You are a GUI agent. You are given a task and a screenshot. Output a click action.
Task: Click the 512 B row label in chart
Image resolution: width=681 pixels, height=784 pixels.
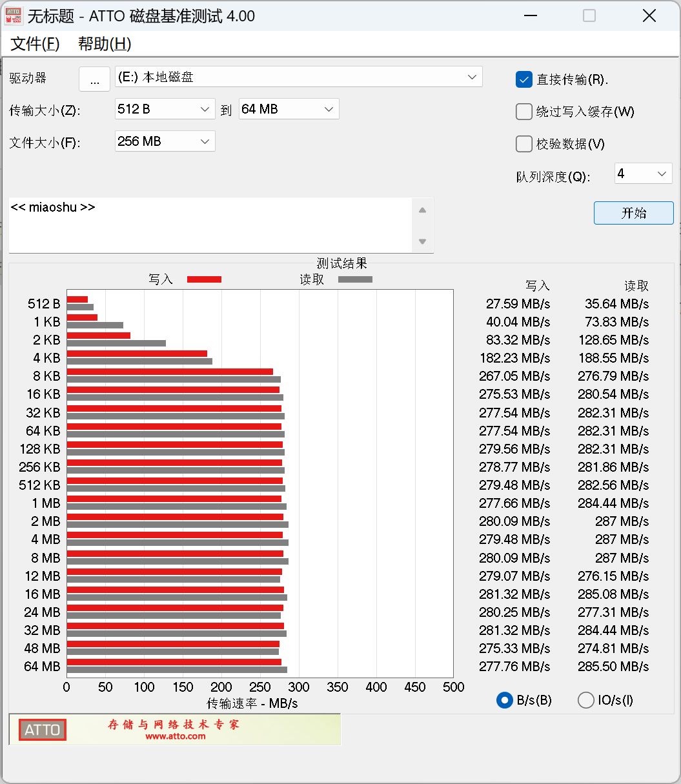tap(44, 303)
